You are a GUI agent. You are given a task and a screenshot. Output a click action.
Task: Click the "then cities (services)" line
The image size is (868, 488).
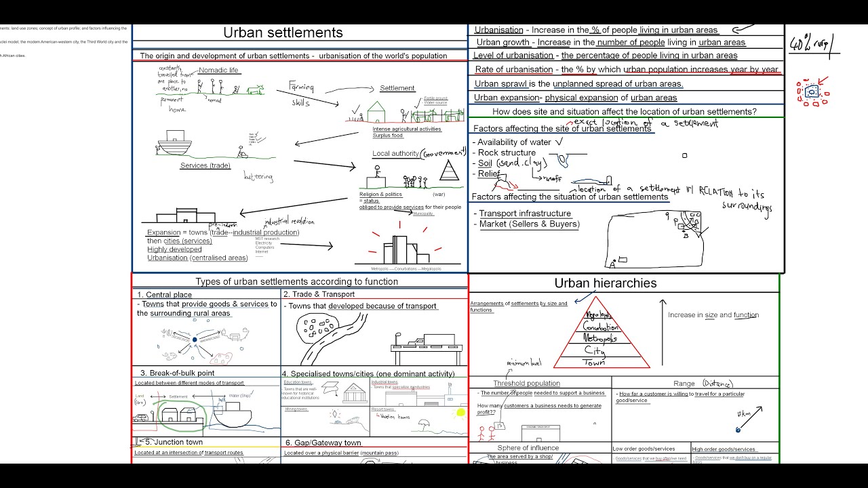click(180, 241)
